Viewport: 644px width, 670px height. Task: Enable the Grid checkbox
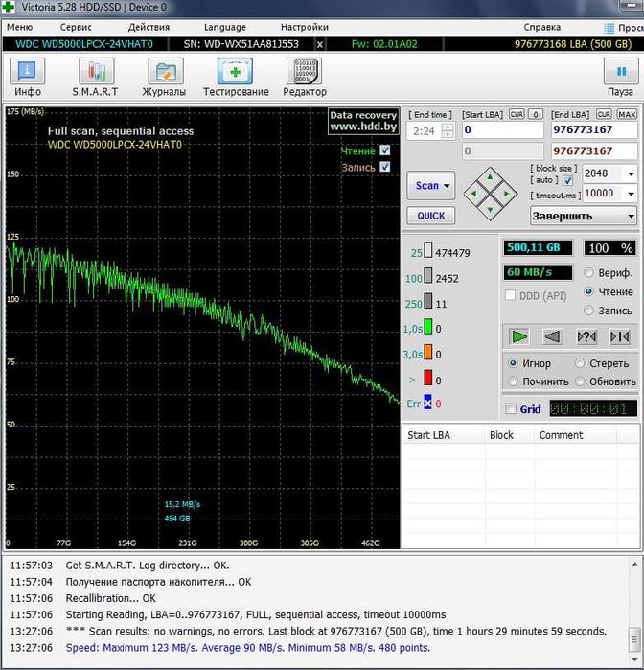point(511,409)
